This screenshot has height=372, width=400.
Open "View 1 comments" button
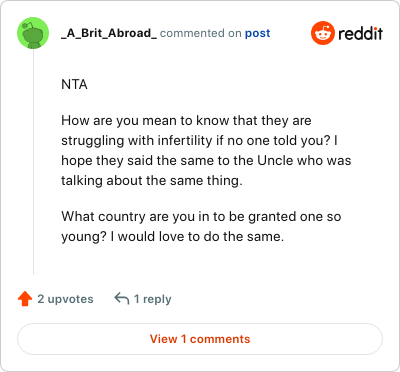point(200,339)
